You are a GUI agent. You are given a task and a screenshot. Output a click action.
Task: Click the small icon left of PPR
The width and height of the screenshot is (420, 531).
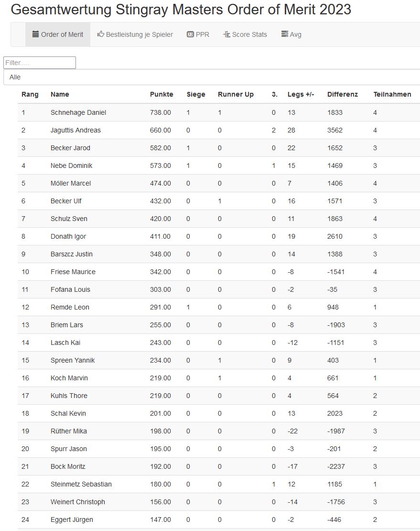coord(190,34)
